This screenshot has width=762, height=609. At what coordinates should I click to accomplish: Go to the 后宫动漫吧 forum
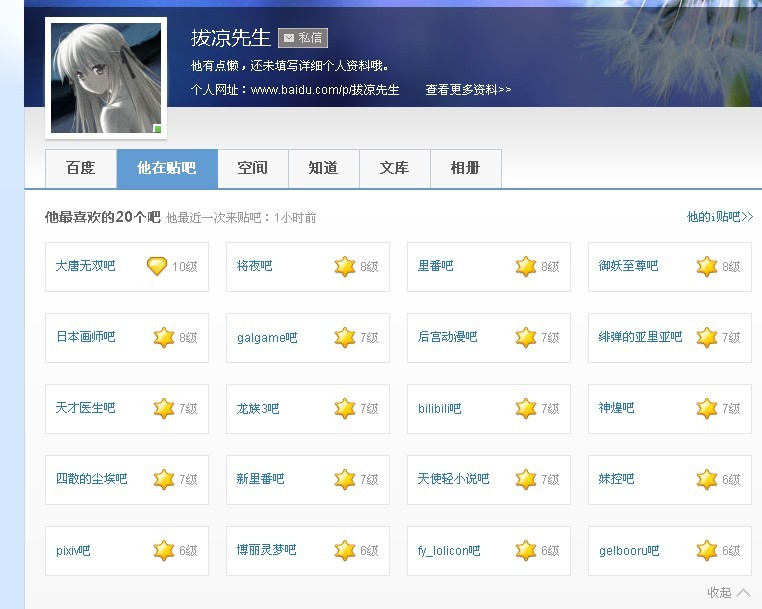pos(447,337)
